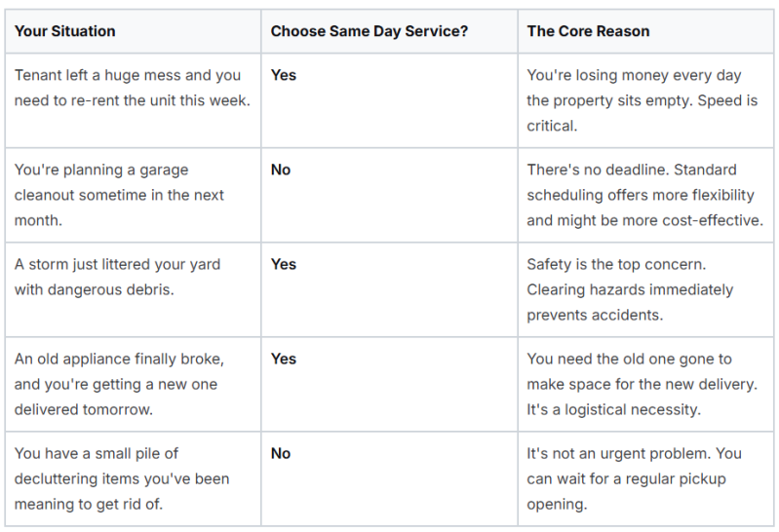Click 'No' in the decluttering items row

coord(281,453)
